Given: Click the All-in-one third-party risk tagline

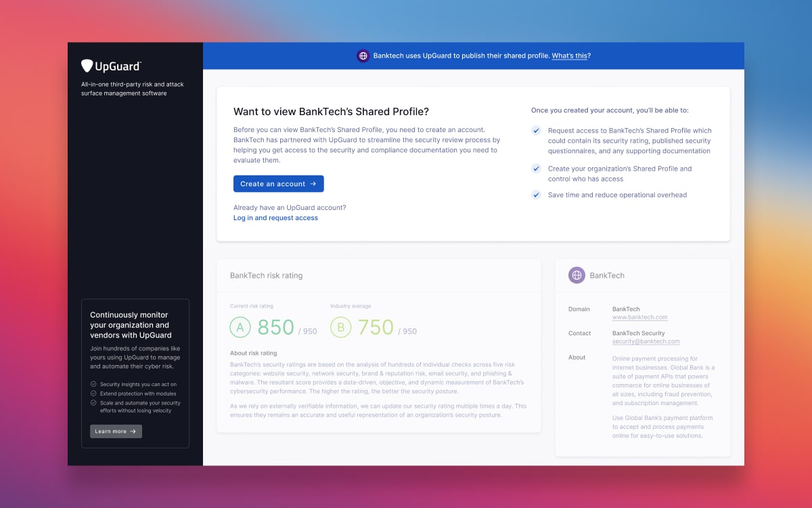Looking at the screenshot, I should 133,89.
